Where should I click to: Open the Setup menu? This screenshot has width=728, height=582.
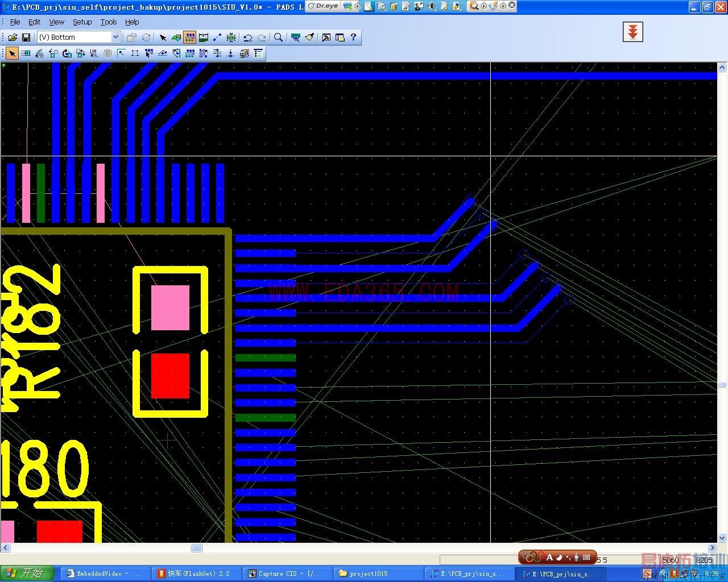(82, 22)
